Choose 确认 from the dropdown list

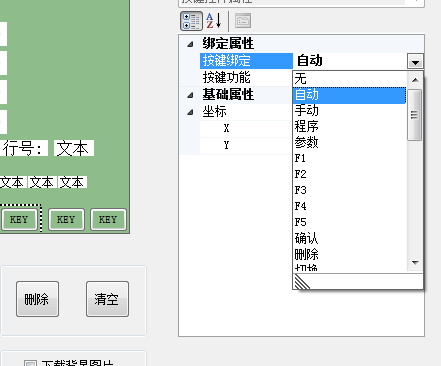click(x=350, y=238)
